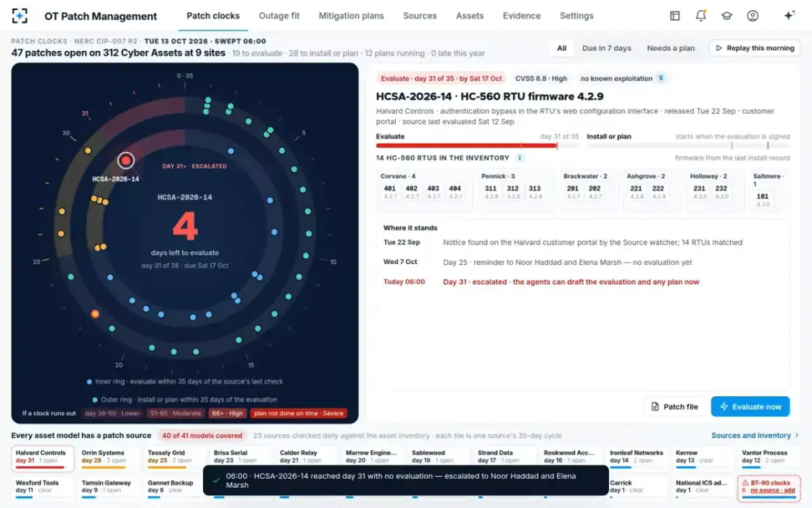Open the Tessaly Grid source tile
Viewport: 812px width, 508px height.
point(175,459)
